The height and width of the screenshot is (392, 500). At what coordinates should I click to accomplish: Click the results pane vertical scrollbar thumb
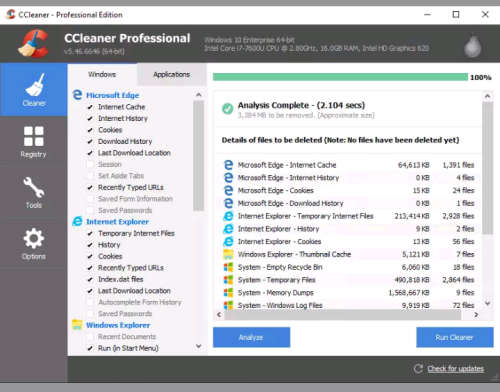pyautogui.click(x=487, y=168)
